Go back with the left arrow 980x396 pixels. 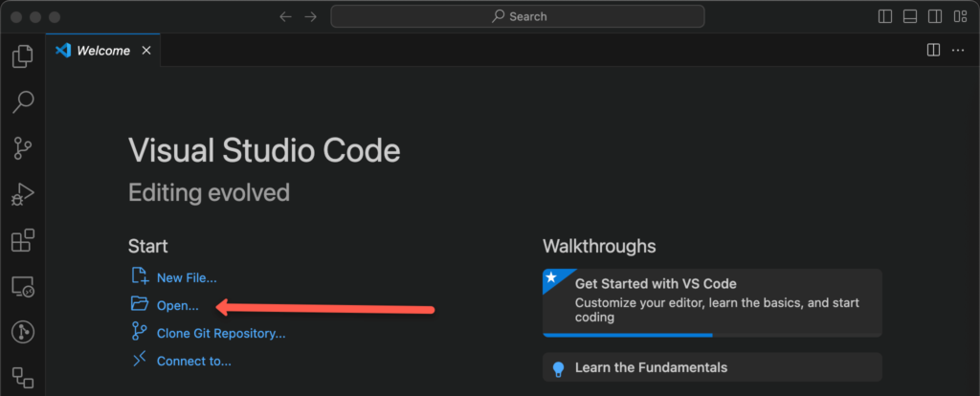(285, 17)
